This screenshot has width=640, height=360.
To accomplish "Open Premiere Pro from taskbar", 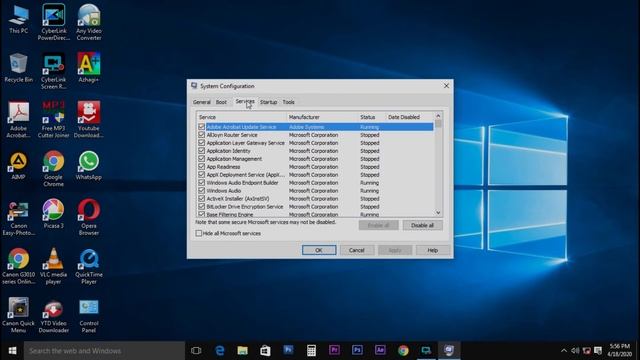I will click(334, 350).
